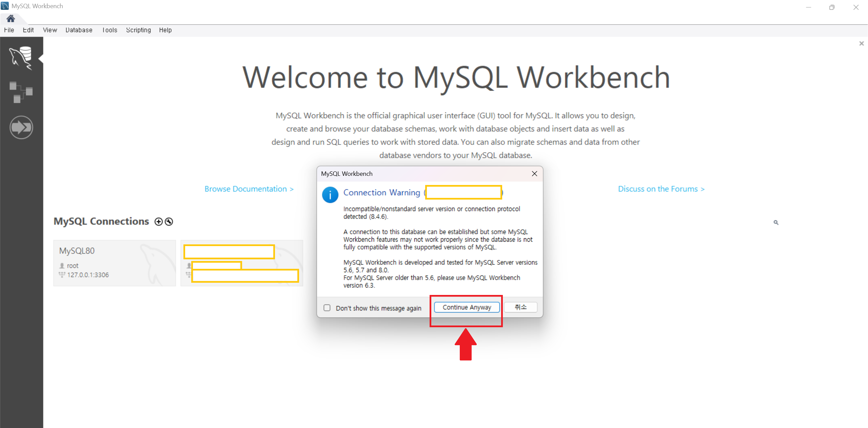The image size is (868, 428).
Task: Open manage connections wrench icon
Action: tap(169, 222)
